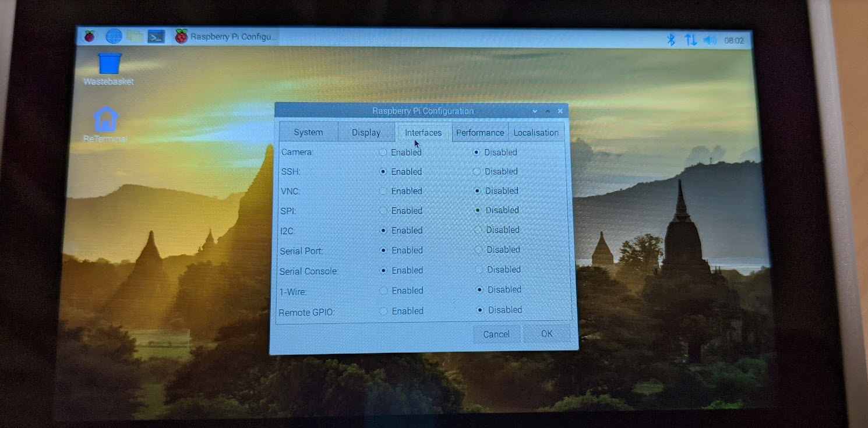Viewport: 868px width, 428px height.
Task: Disable the SSH interface
Action: pos(477,172)
